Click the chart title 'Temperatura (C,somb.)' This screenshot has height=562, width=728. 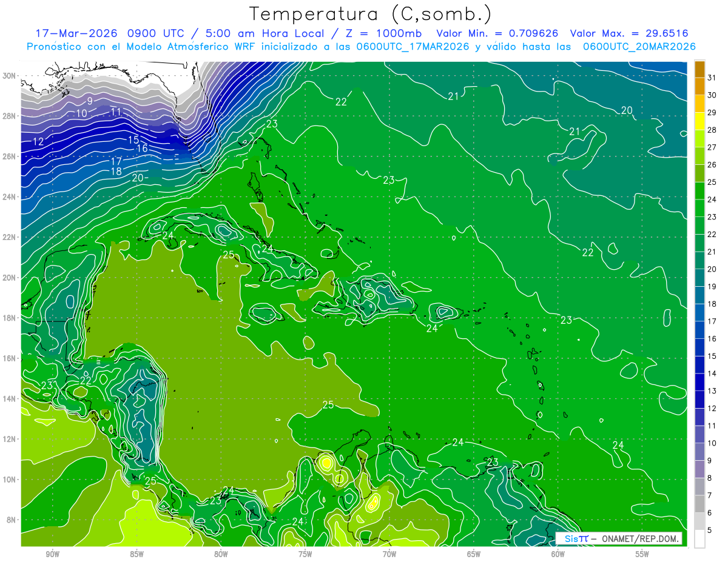(370, 13)
